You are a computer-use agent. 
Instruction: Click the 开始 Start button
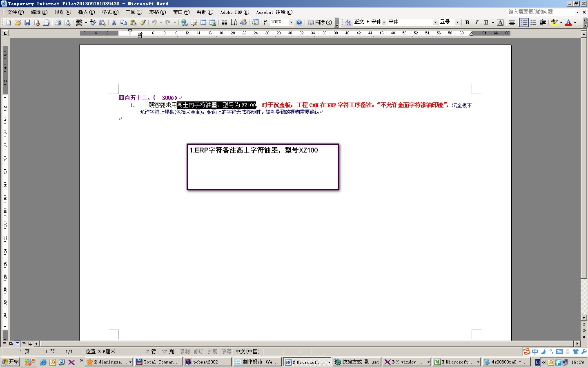(10, 362)
